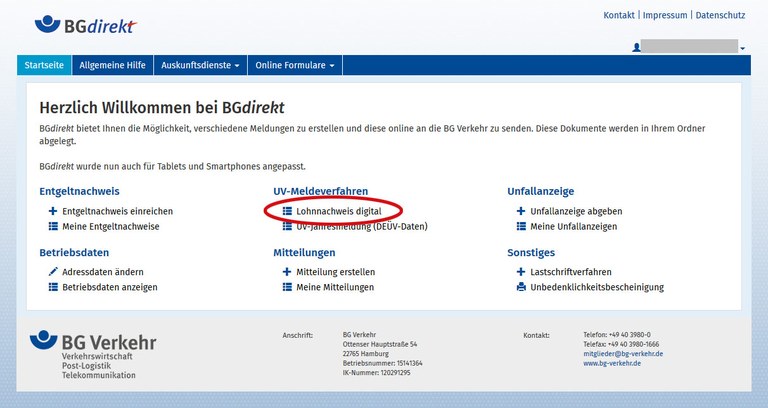The width and height of the screenshot is (768, 408).
Task: Click the Unfallanzeige section heading
Action: coord(541,191)
